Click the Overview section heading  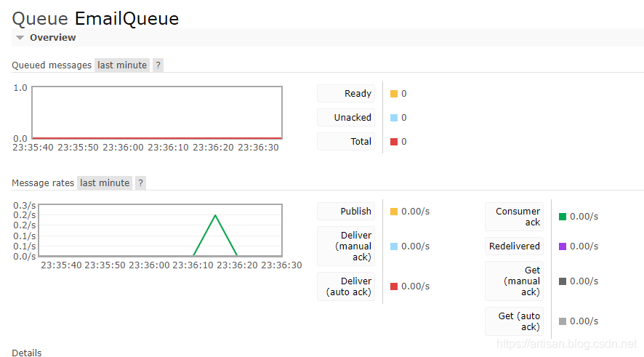pyautogui.click(x=52, y=37)
